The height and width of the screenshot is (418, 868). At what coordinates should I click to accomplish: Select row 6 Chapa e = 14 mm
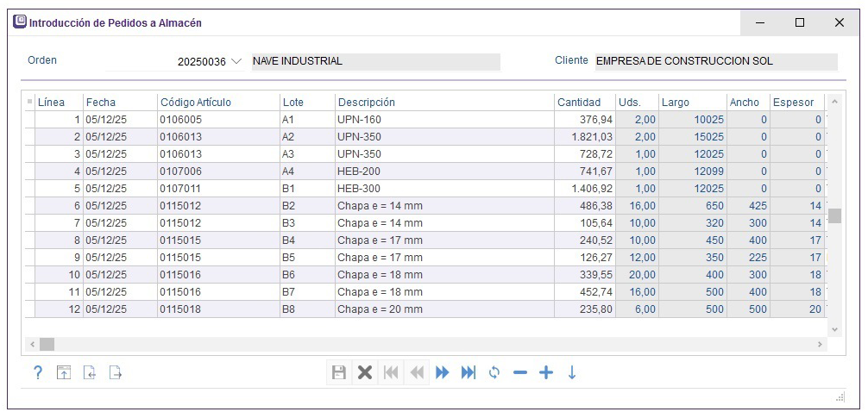click(x=380, y=206)
